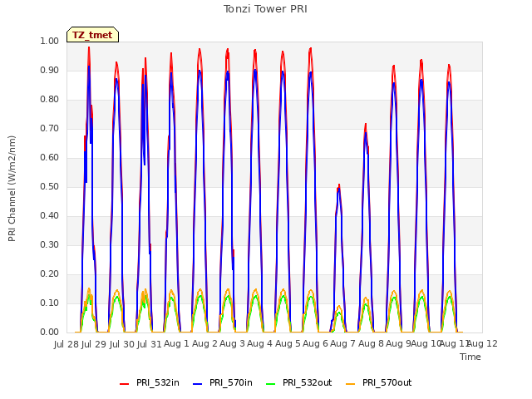Image resolution: width=532 pixels, height=399 pixels.
Task: Click the Aug 1 x-axis date label
Action: tap(176, 344)
